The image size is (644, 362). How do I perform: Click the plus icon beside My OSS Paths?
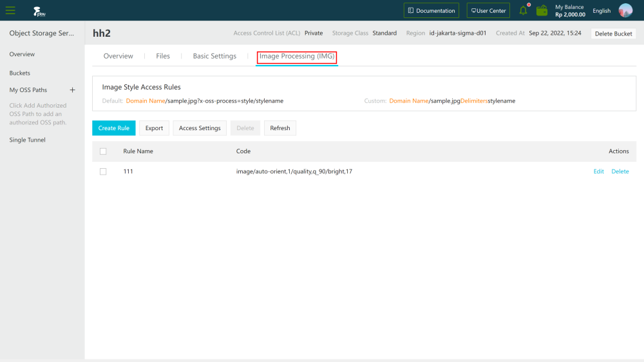(72, 90)
